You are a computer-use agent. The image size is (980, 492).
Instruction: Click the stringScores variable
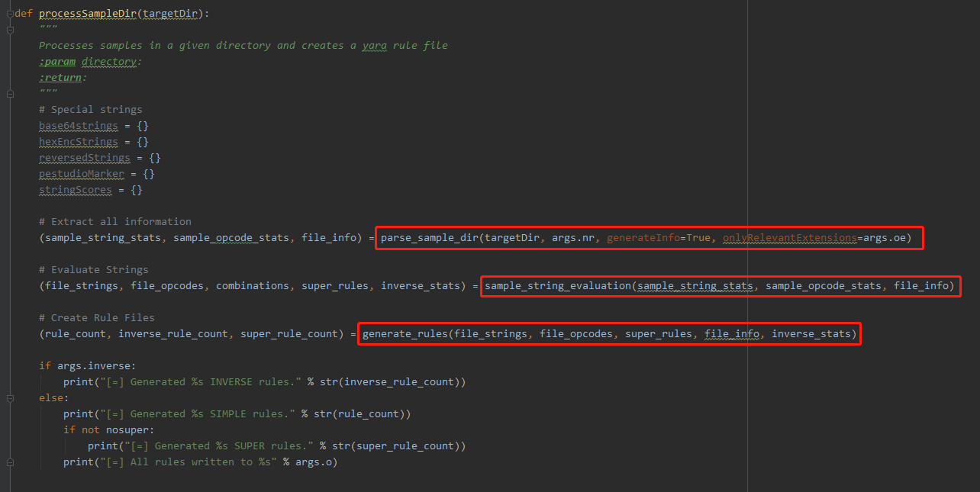click(76, 190)
